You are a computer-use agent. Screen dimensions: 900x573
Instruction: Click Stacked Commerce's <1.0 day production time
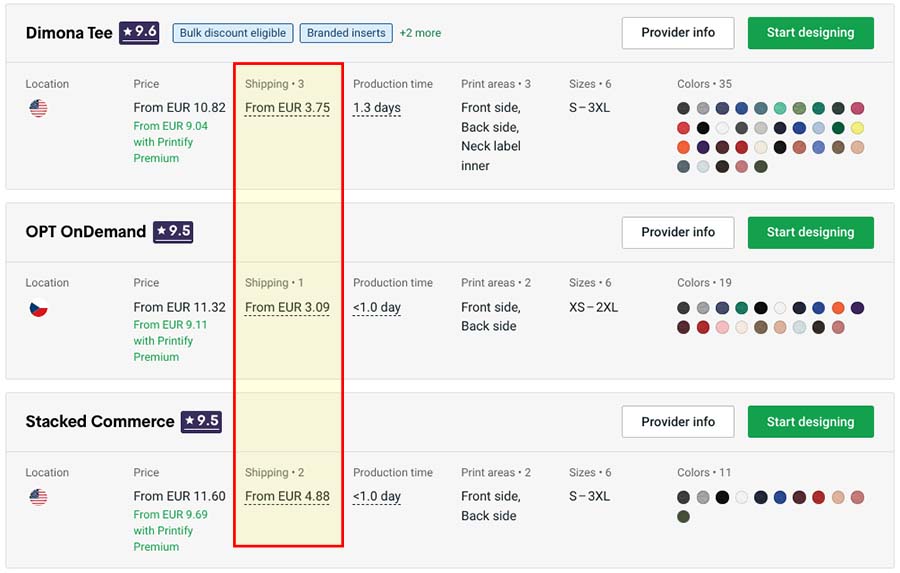click(x=377, y=496)
